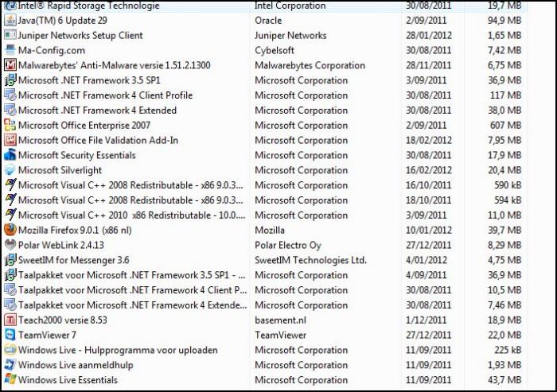This screenshot has width=557, height=392.
Task: Select Windows Live Hulpprogramma voor uploaden
Action: [x=265, y=350]
